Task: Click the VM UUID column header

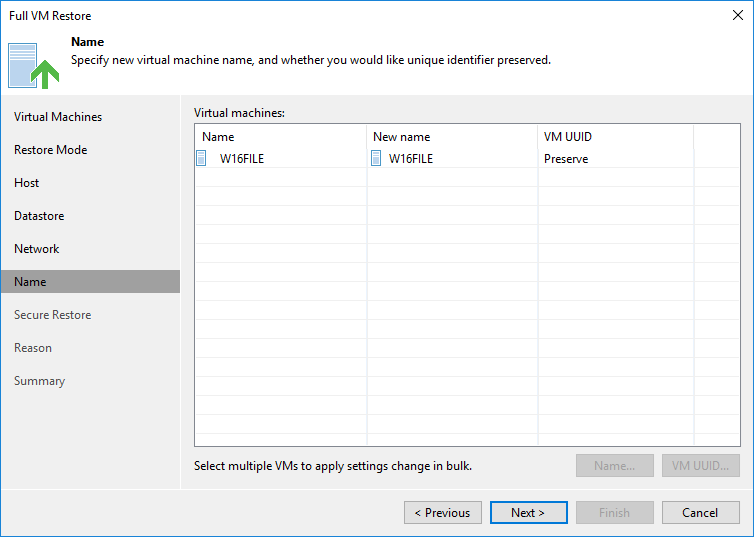Action: (616, 137)
